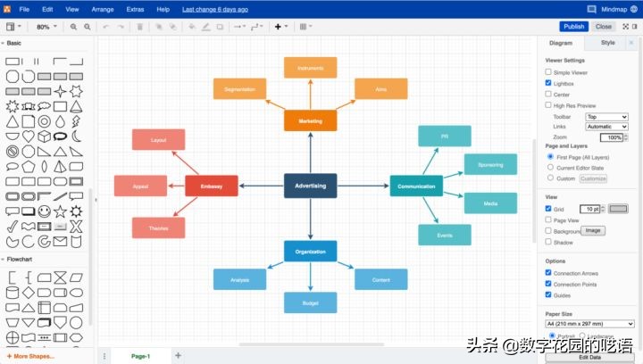
Task: Open the Edit menu
Action: click(47, 9)
